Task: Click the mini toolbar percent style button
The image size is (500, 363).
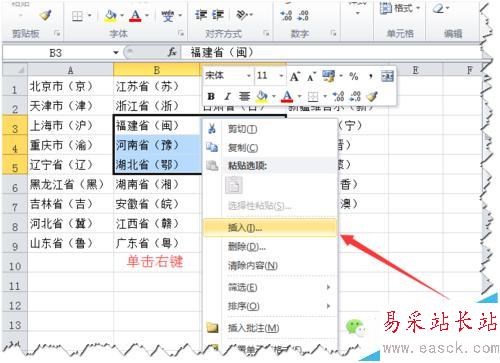Action: click(x=354, y=77)
